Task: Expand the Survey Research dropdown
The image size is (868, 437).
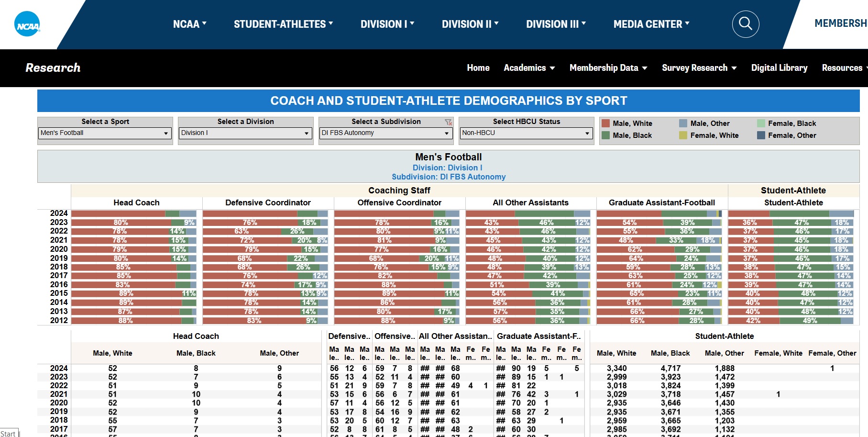Action: point(699,68)
